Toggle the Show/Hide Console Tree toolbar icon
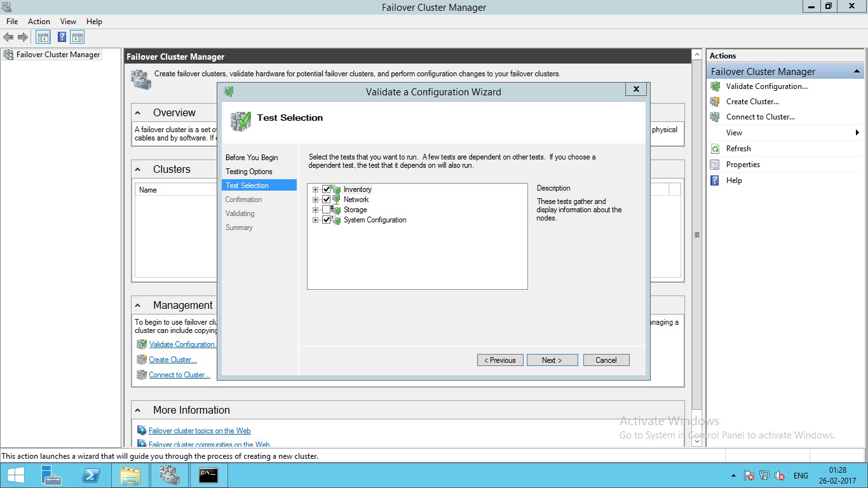 click(x=43, y=37)
